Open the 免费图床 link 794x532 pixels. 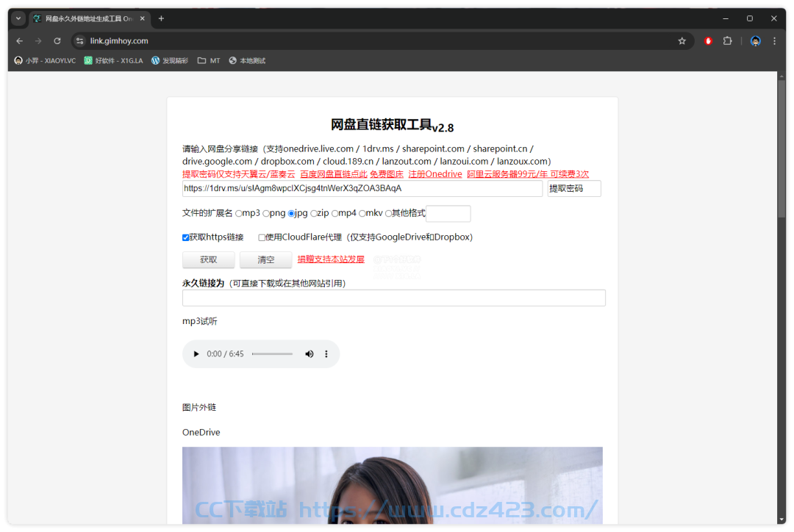click(x=387, y=174)
